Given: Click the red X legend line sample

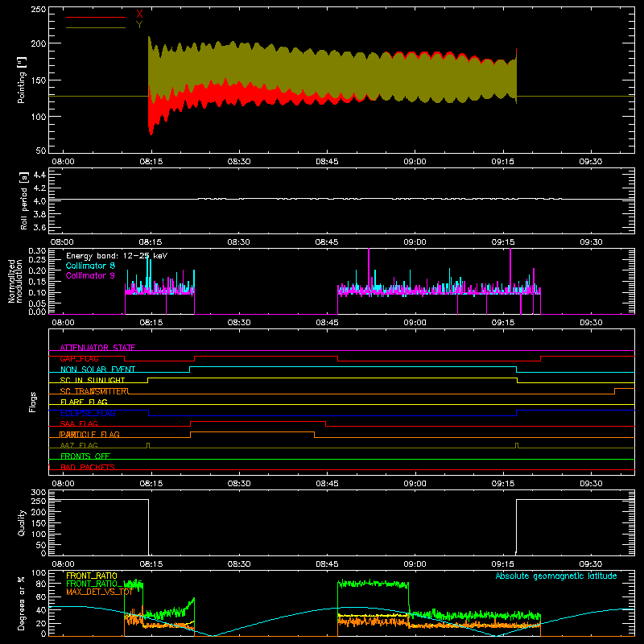Looking at the screenshot, I should coord(96,17).
